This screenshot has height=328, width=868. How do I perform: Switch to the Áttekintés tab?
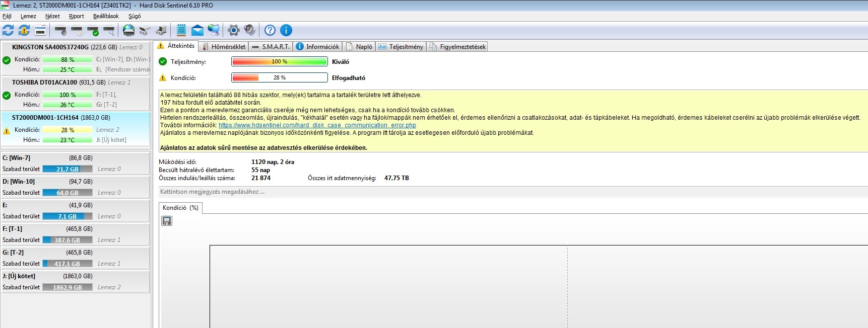pos(176,46)
